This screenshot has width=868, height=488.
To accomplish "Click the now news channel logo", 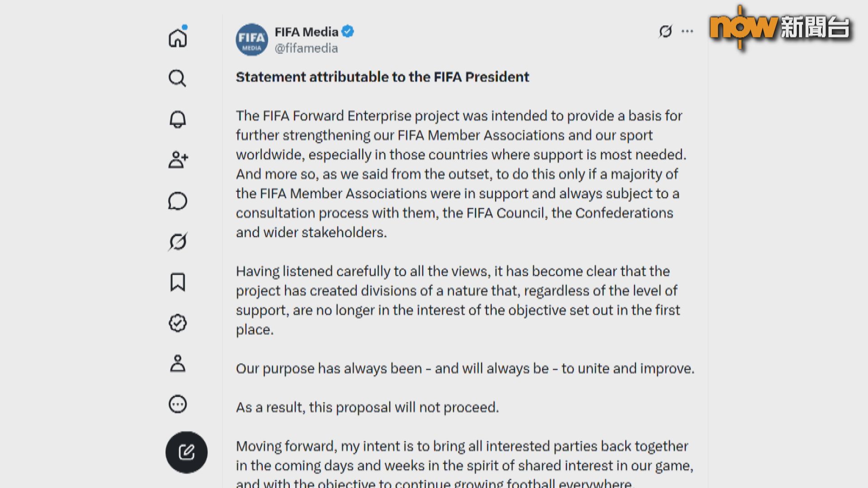I will [x=781, y=28].
